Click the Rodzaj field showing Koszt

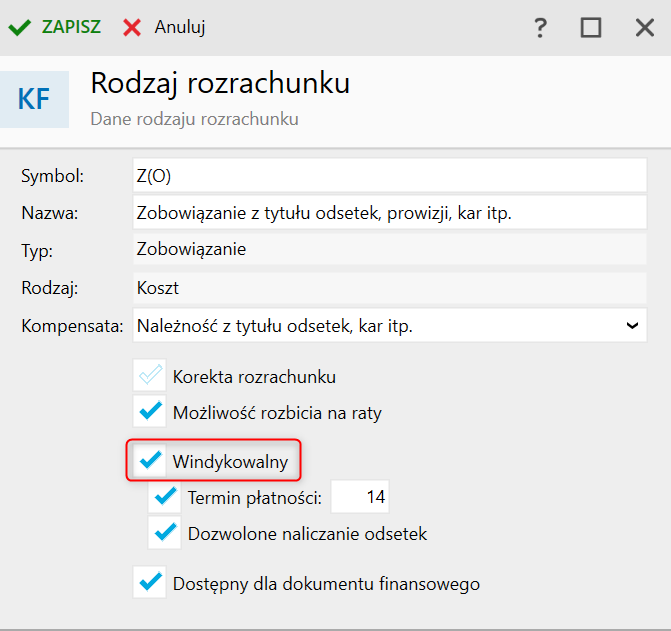[389, 288]
